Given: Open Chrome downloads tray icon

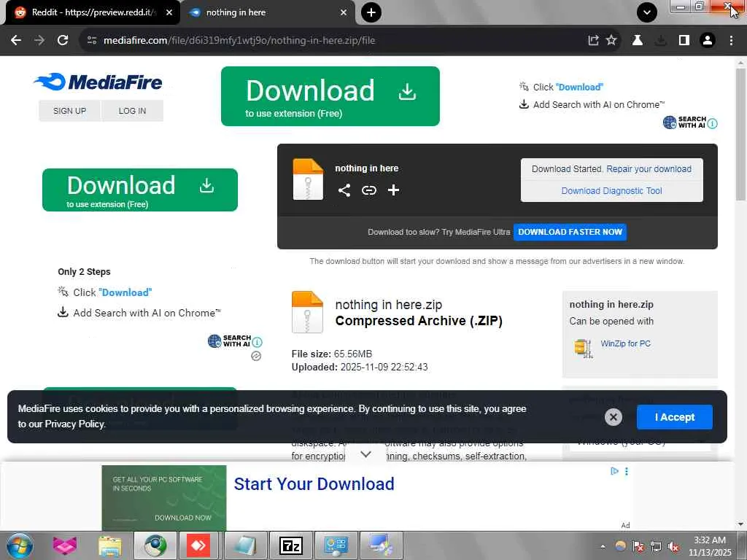Looking at the screenshot, I should click(x=660, y=41).
